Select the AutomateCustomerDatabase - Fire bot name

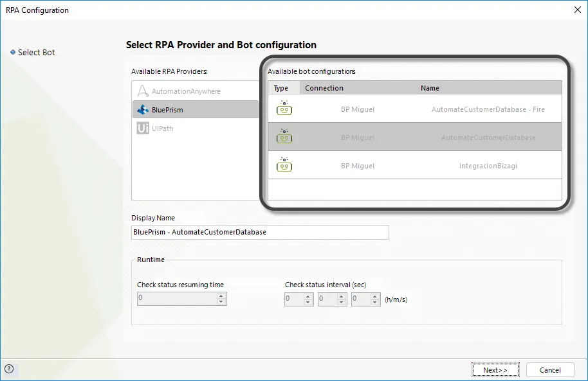pyautogui.click(x=488, y=109)
